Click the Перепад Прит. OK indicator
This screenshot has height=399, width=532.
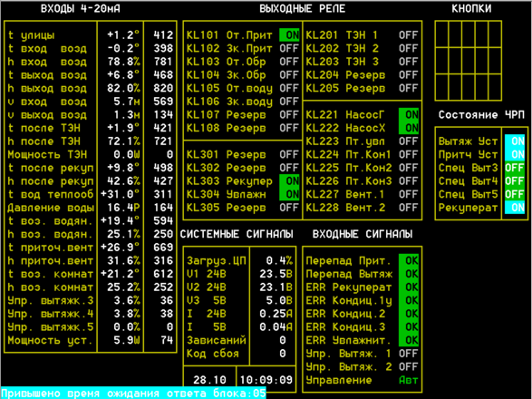pyautogui.click(x=409, y=261)
